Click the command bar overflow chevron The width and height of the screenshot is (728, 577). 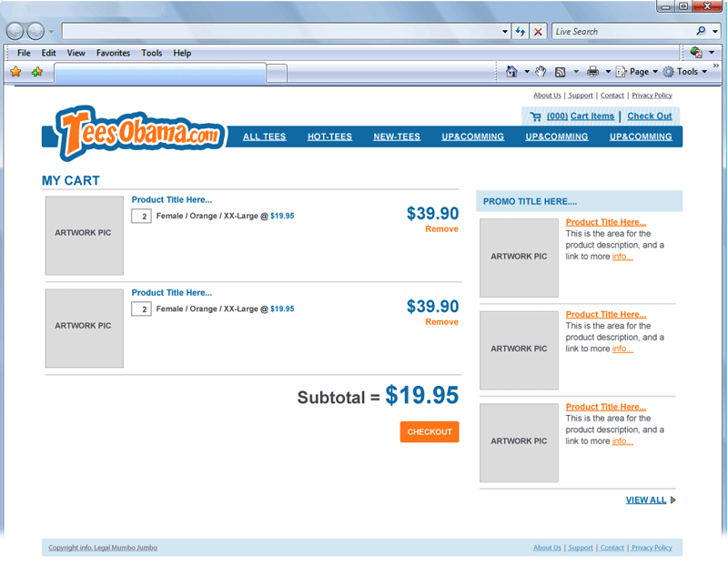(716, 66)
